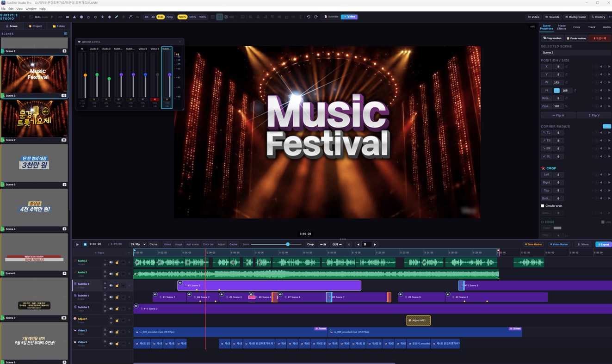
Task: Enable the Circular crop checkbox
Action: (543, 206)
